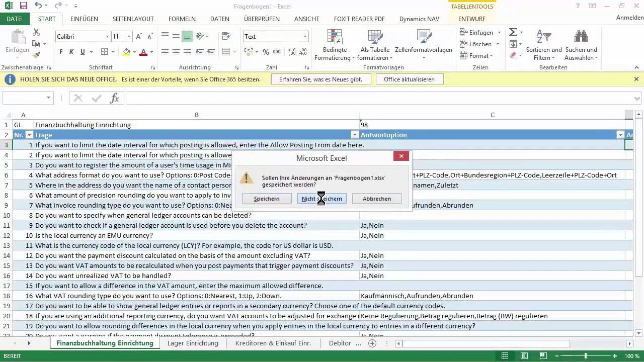Click the Redo arrow icon
644x362 pixels.
pos(57,6)
